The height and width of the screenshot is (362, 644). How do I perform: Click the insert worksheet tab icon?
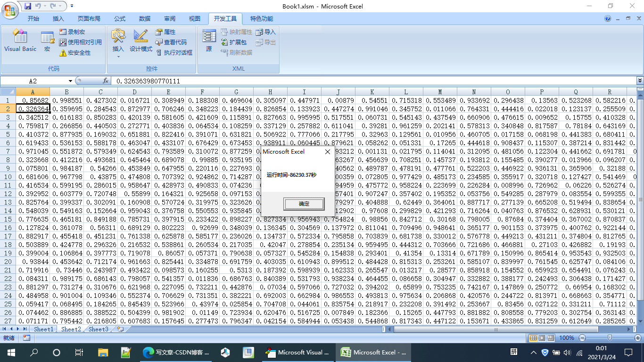[x=121, y=329]
